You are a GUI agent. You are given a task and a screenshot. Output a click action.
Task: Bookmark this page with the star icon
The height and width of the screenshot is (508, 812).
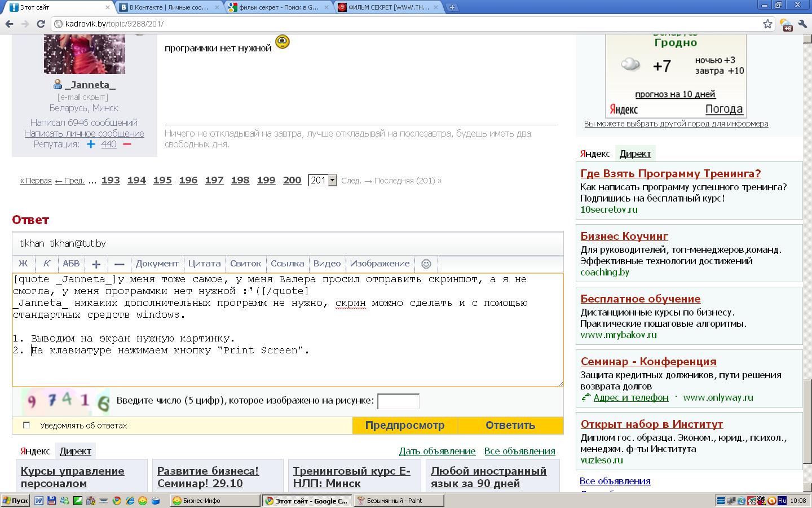(x=767, y=24)
